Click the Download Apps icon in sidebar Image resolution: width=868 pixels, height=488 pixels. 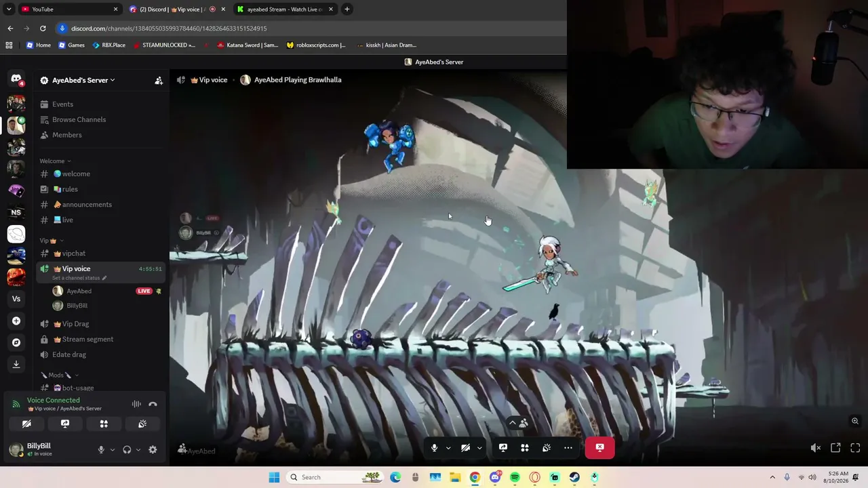pos(16,364)
